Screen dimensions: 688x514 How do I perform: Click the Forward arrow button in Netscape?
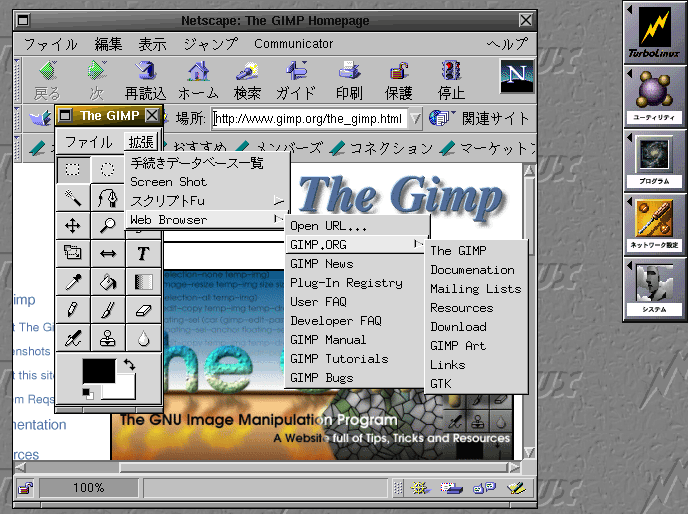[x=97, y=81]
